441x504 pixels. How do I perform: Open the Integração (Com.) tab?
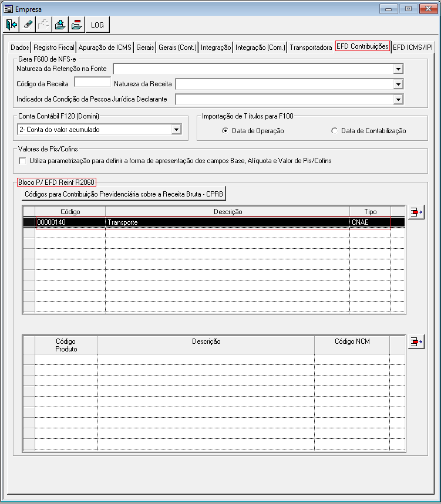[260, 48]
